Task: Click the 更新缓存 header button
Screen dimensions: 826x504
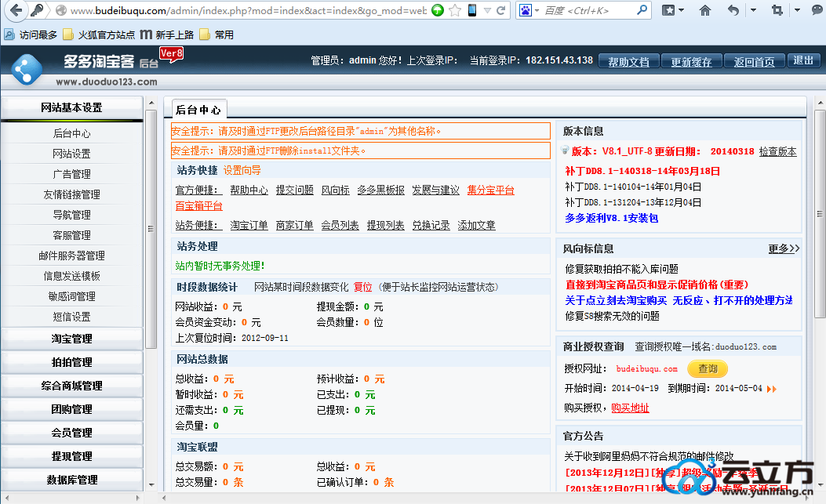Action: (692, 62)
